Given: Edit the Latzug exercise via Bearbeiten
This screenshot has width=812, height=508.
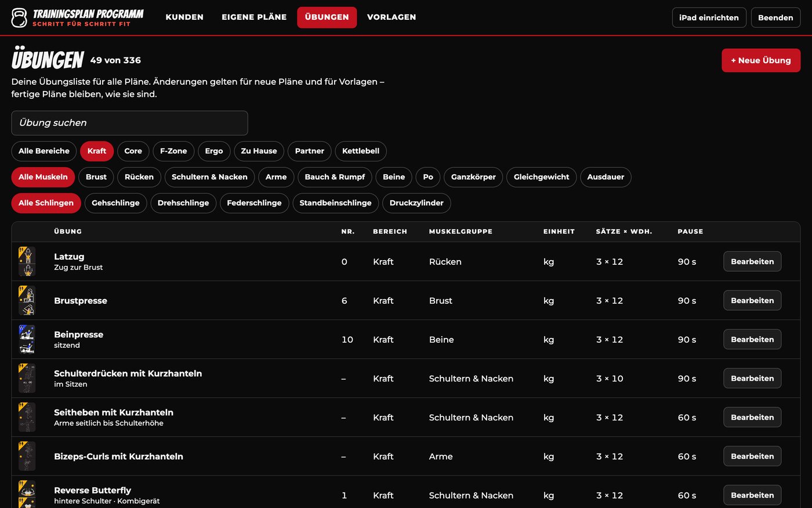Looking at the screenshot, I should 752,261.
